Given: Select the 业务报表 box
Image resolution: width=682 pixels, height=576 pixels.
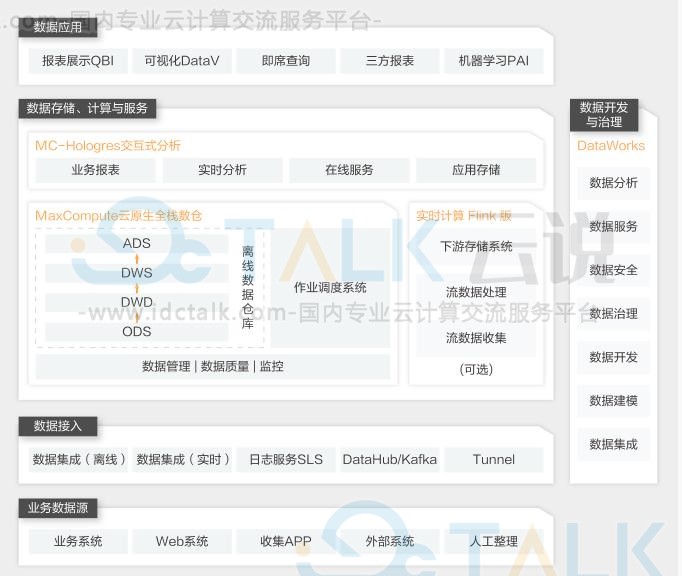Looking at the screenshot, I should (95, 170).
